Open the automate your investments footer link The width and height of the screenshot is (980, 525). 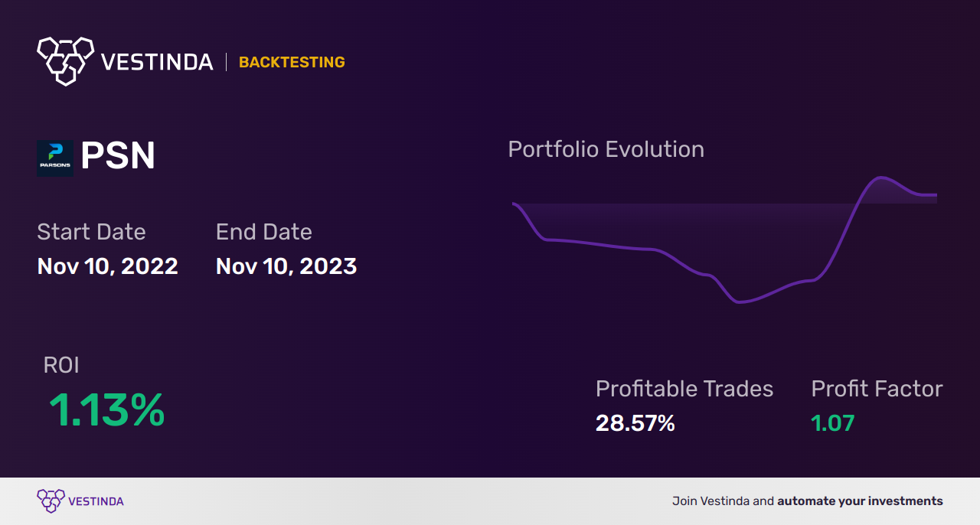click(860, 501)
